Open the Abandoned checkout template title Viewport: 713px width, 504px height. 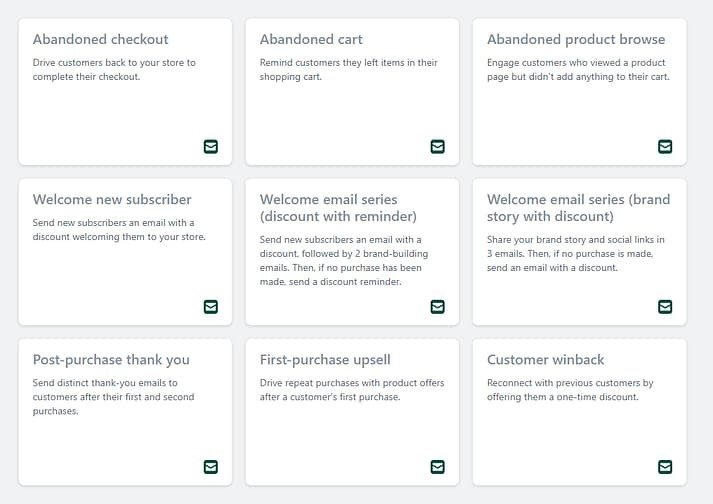point(100,40)
